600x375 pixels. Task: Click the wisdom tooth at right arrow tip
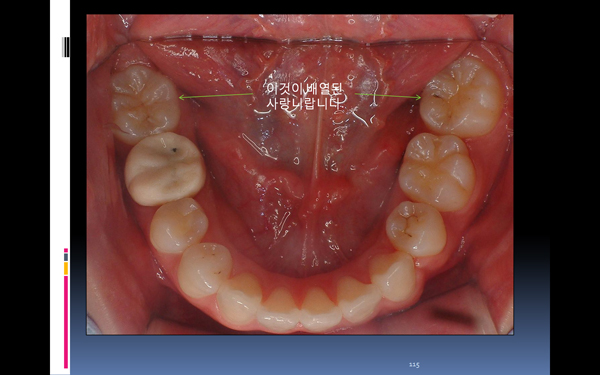(461, 97)
